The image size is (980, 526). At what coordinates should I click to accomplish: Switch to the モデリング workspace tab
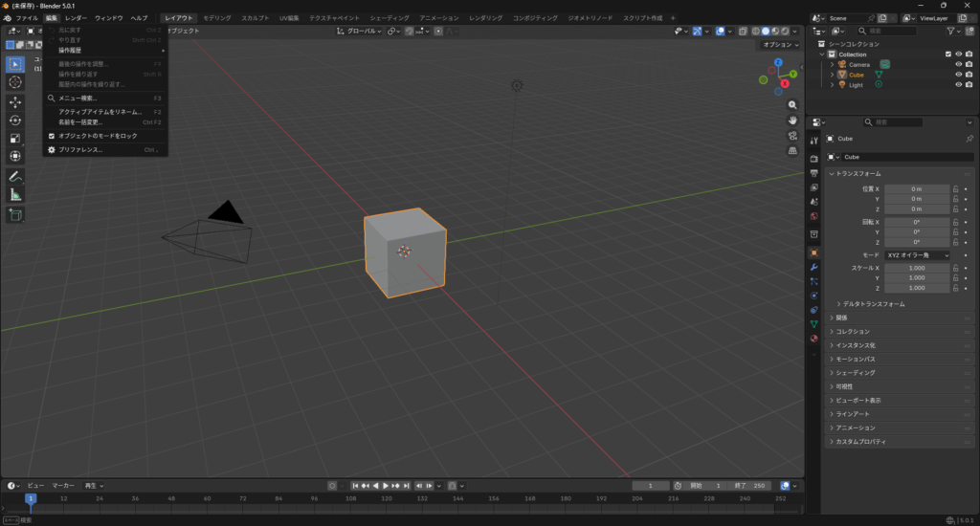tap(216, 18)
